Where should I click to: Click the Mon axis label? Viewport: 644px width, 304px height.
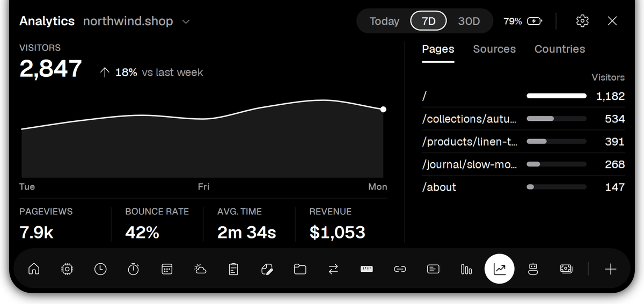378,187
